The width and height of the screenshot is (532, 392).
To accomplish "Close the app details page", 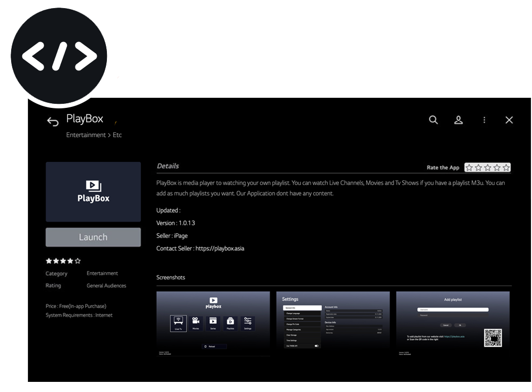I will (x=509, y=120).
